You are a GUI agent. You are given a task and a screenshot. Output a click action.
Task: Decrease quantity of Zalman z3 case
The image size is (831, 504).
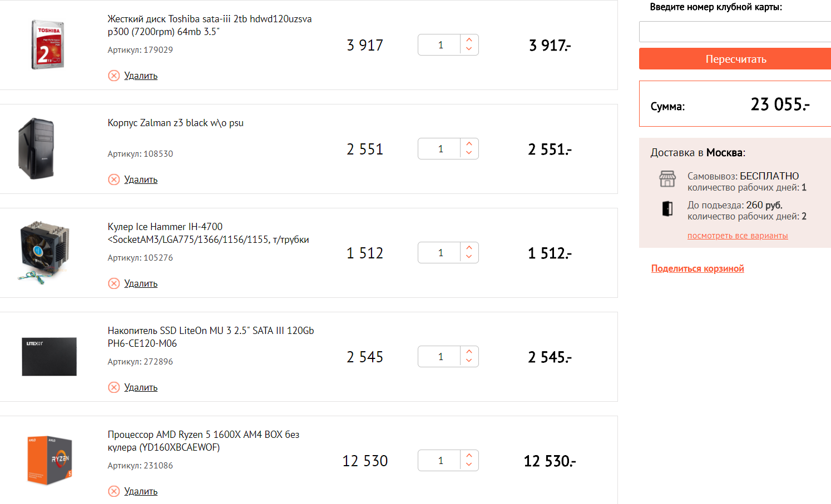(x=469, y=153)
